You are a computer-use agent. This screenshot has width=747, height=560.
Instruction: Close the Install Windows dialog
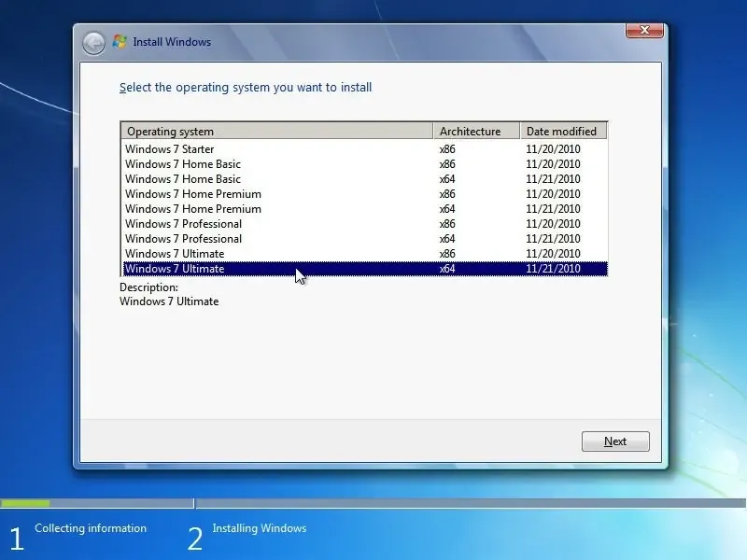click(643, 30)
